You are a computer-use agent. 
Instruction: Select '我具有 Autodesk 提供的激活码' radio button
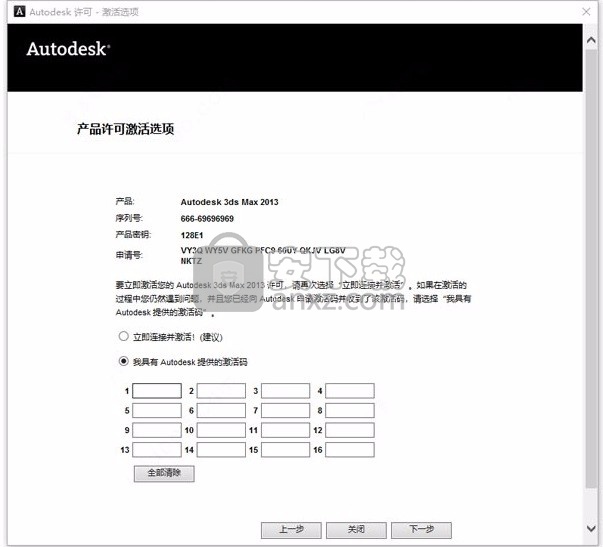[x=123, y=361]
